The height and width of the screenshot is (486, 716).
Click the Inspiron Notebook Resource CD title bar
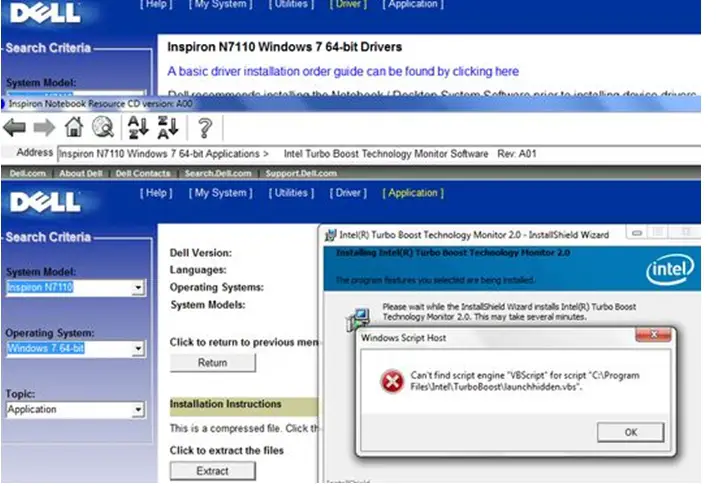click(351, 104)
